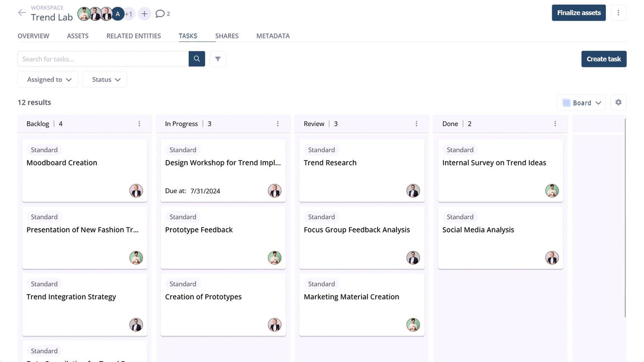
Task: Click the Create task button
Action: tap(604, 59)
